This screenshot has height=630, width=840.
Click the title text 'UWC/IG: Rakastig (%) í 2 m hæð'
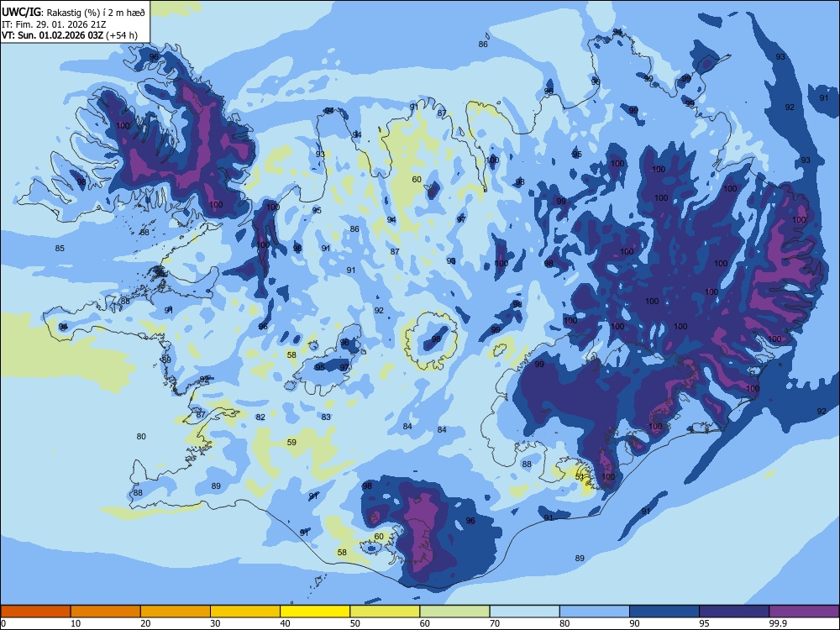[x=73, y=12]
